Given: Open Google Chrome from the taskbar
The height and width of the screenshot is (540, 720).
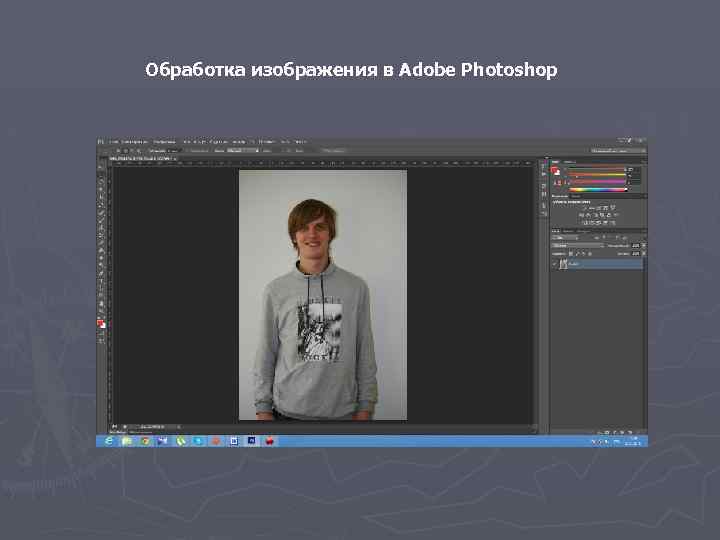Looking at the screenshot, I should click(145, 441).
